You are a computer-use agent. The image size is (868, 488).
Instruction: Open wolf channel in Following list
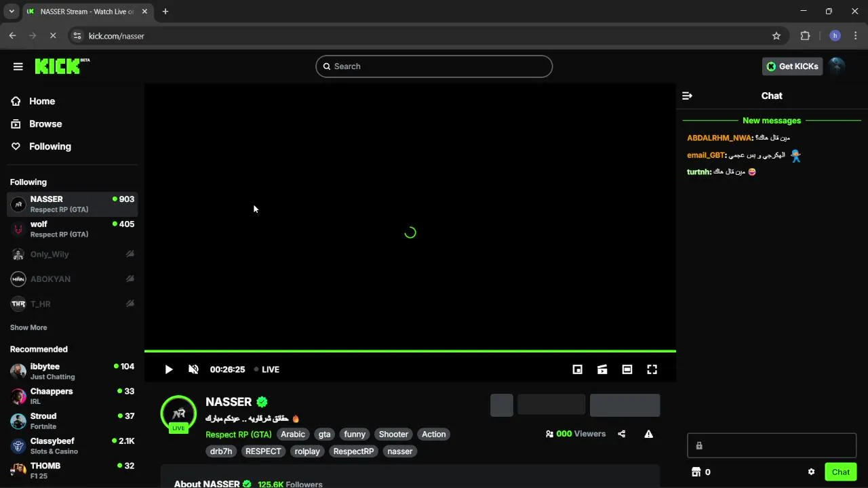(x=73, y=229)
